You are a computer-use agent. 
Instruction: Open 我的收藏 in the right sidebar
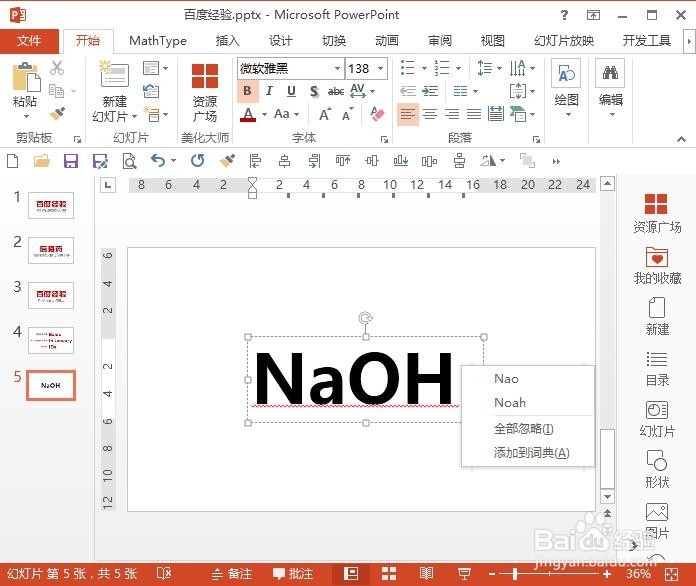[x=657, y=265]
